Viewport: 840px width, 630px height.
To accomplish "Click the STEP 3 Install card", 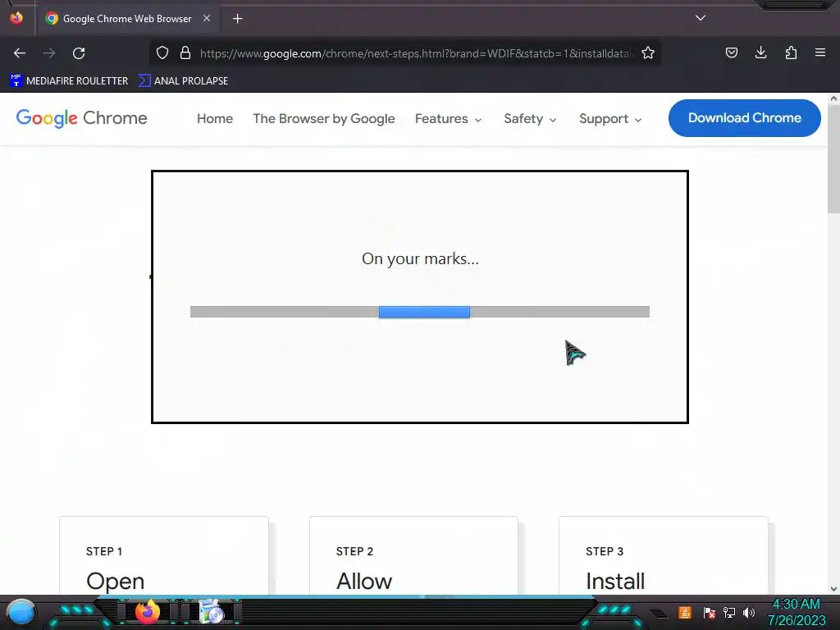I will coord(663,555).
